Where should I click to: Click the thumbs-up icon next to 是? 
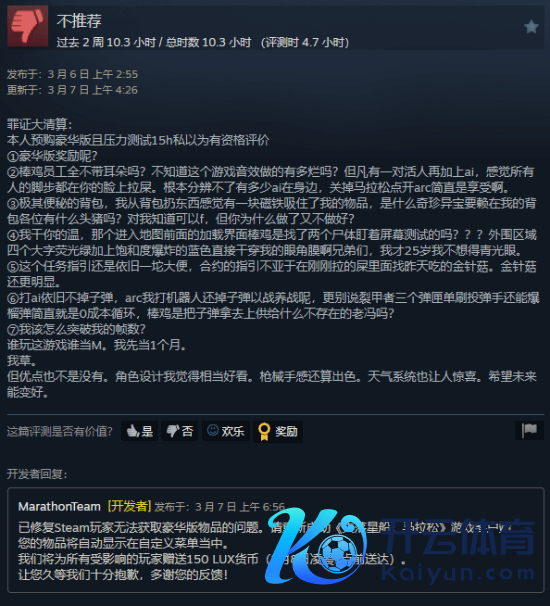[133, 431]
